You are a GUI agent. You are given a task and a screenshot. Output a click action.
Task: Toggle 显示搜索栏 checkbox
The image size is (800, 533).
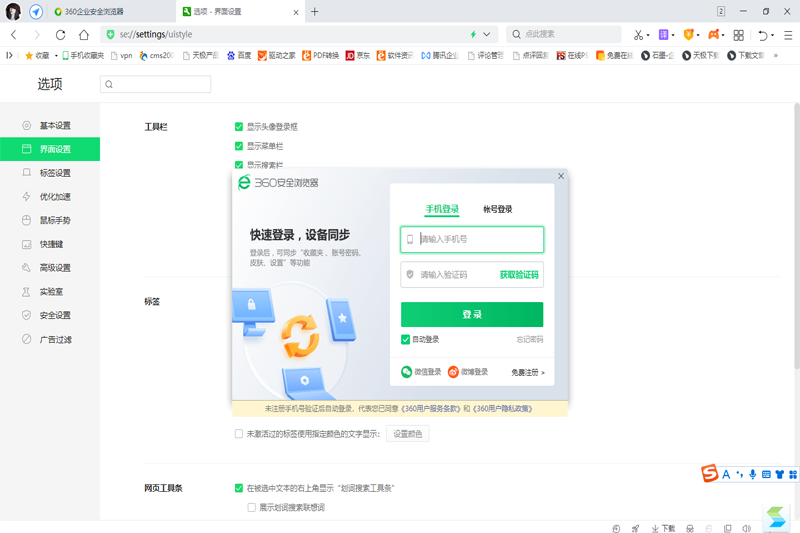[239, 165]
